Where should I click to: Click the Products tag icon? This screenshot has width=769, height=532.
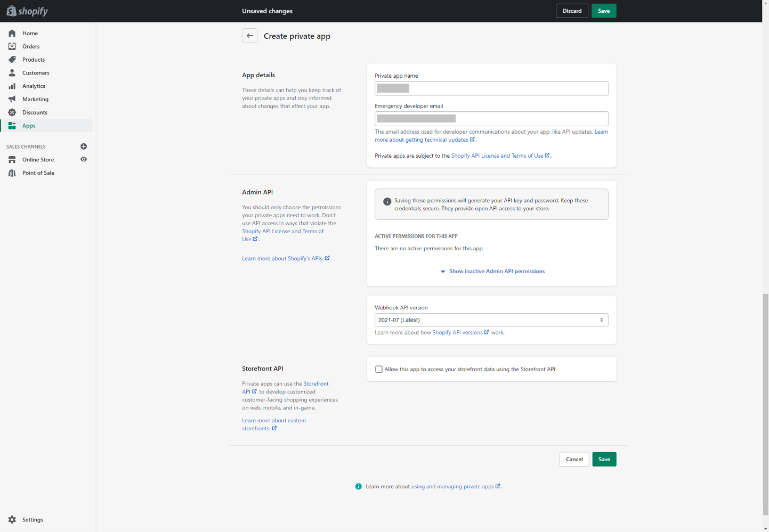12,60
